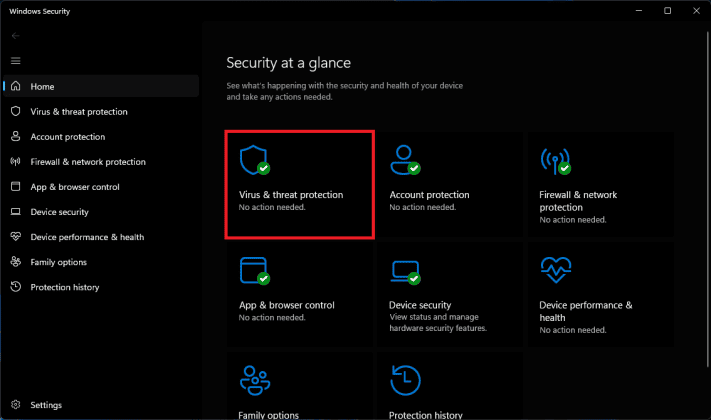The image size is (711, 420).
Task: Open App & browser control window icon tile
Action: (x=253, y=271)
